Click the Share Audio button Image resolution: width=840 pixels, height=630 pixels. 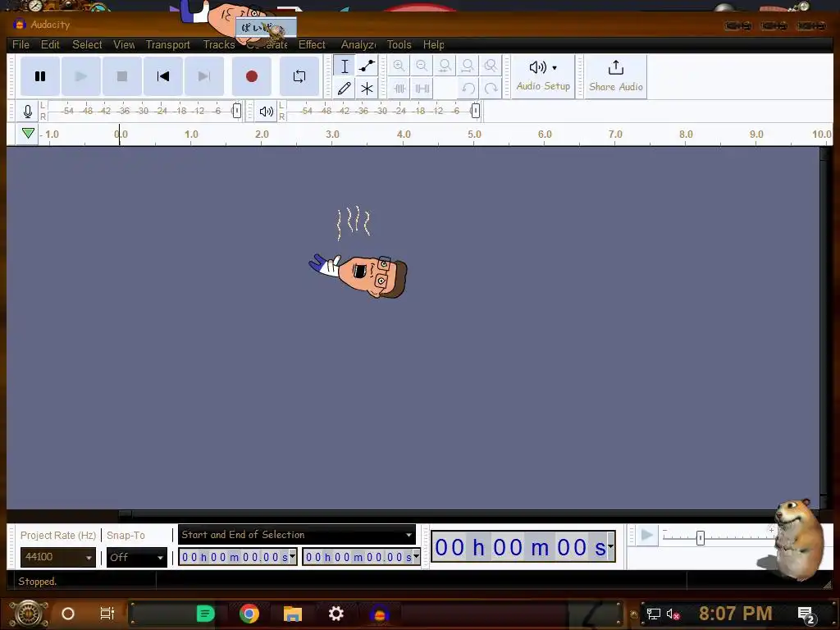pos(616,76)
